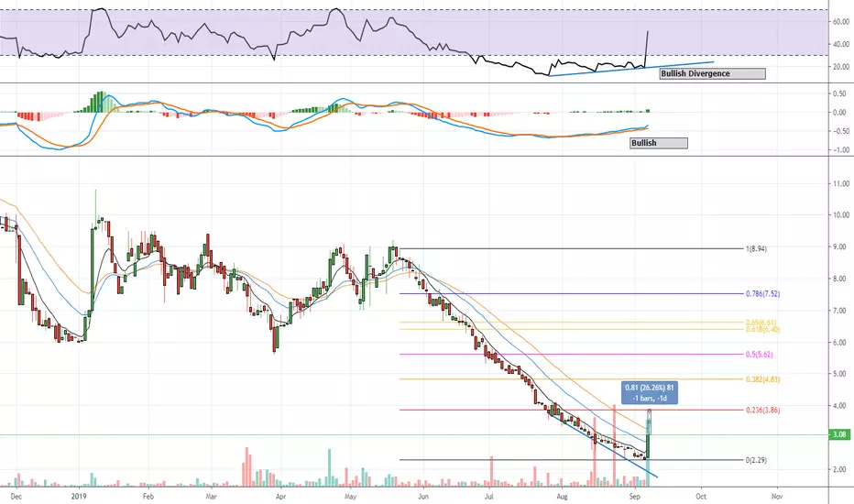Image resolution: width=854 pixels, height=504 pixels.
Task: Click the 0.00 MACD axis label
Action: click(839, 112)
